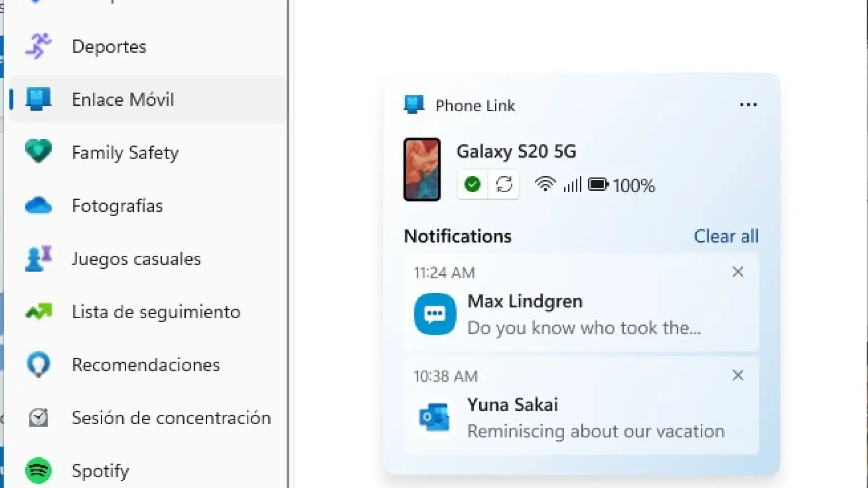Click the Phone Link icon in the widget
Viewport: 868px width, 488px height.
[x=413, y=104]
